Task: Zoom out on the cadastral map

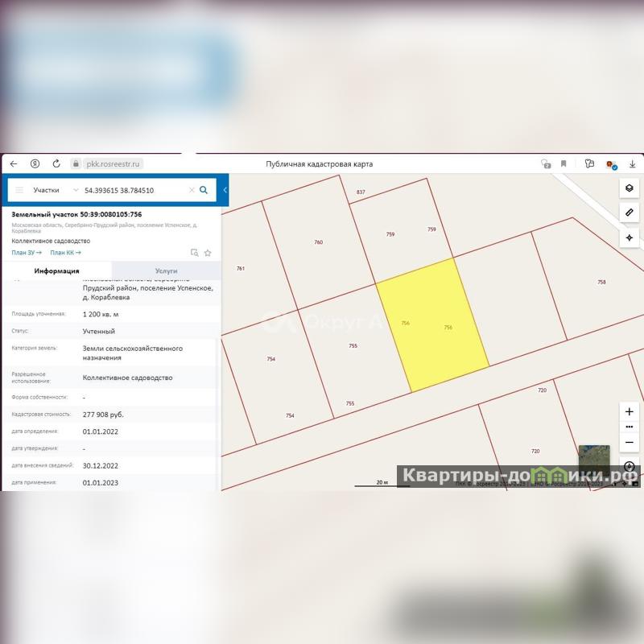Action: tap(630, 443)
